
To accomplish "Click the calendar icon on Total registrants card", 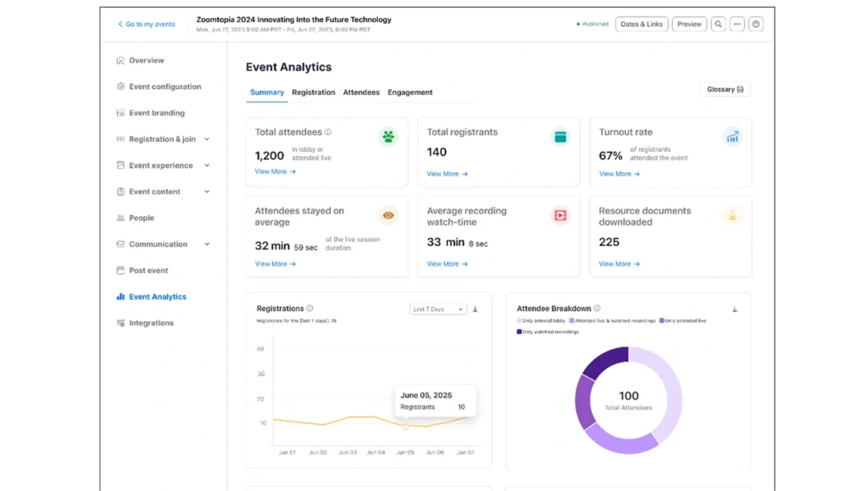I will (560, 136).
